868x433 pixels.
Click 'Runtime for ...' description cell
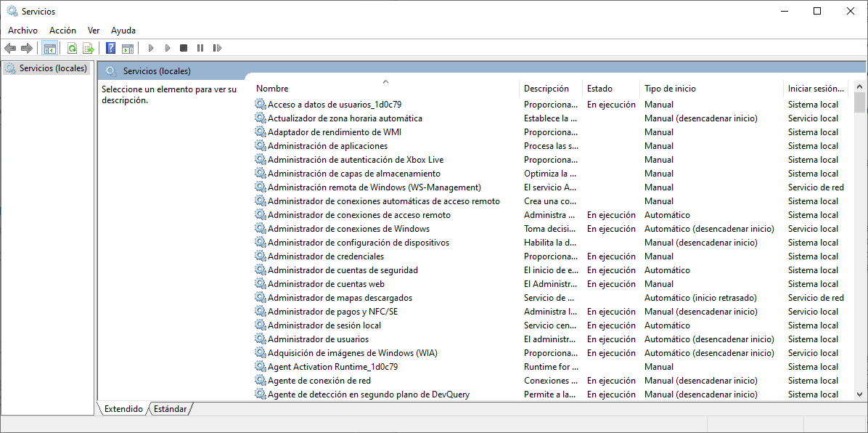pyautogui.click(x=551, y=366)
